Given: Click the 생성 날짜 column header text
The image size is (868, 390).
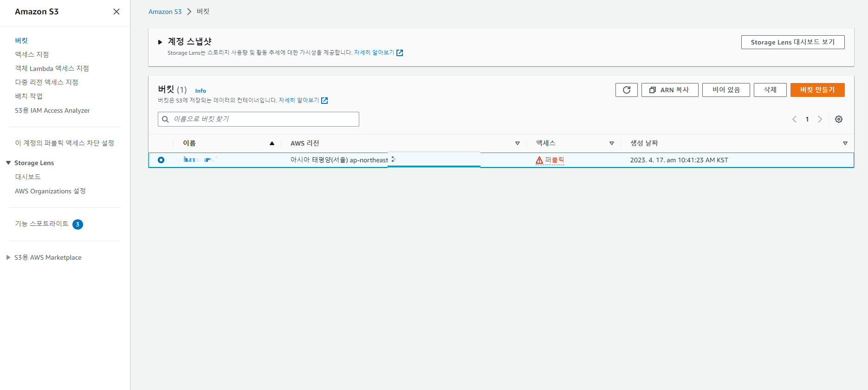Looking at the screenshot, I should click(x=644, y=143).
